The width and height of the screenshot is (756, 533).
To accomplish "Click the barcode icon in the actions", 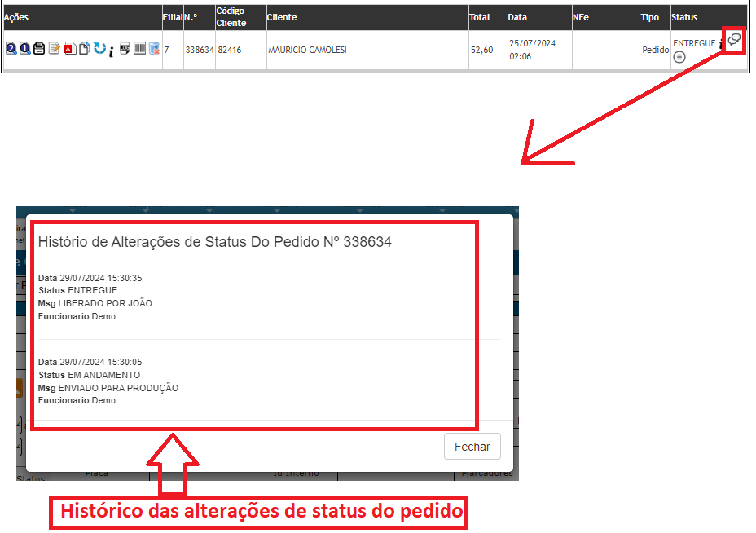I will 139,49.
